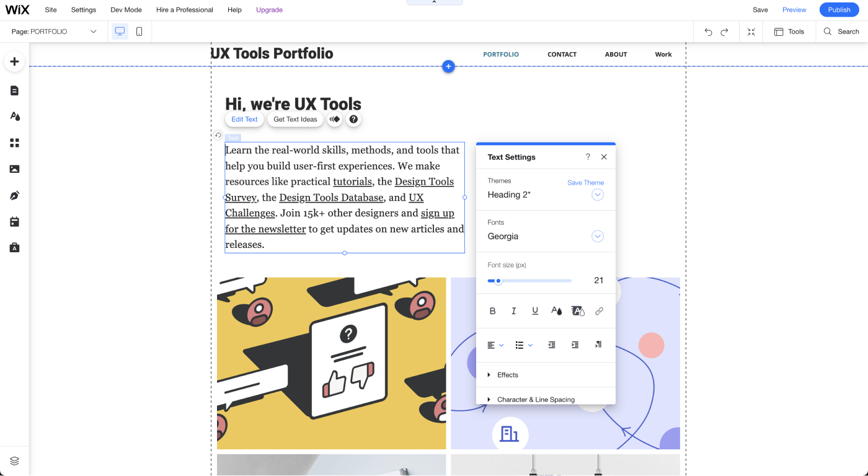Screen dimensions: 868x476
Task: Click the rotate handle of the text box
Action: [218, 135]
